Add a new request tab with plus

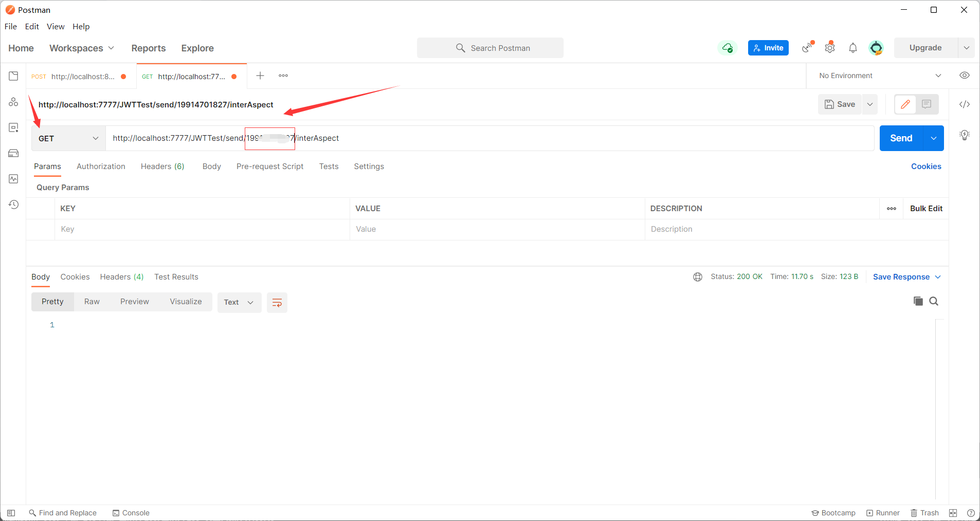(x=260, y=76)
